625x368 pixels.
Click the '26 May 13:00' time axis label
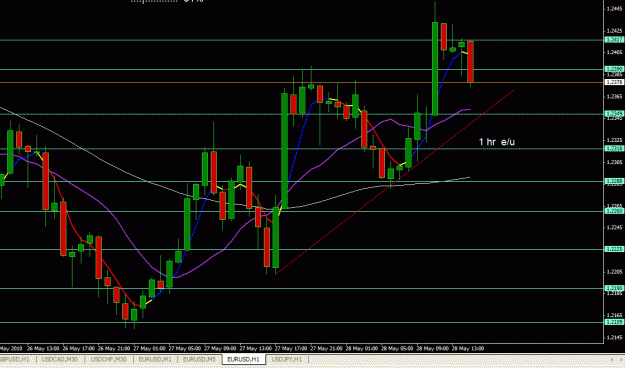(43, 348)
